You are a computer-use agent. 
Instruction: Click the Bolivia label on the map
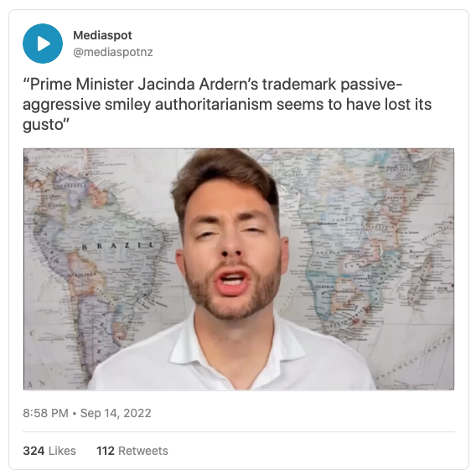(x=82, y=275)
